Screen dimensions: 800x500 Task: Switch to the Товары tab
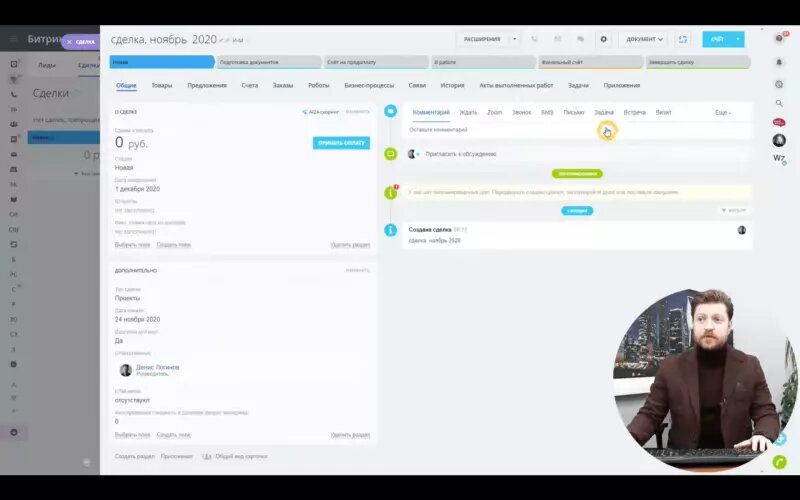(162, 85)
